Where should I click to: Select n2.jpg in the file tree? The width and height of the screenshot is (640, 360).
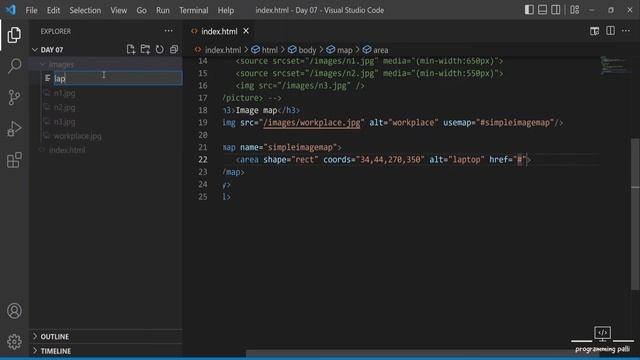(64, 107)
